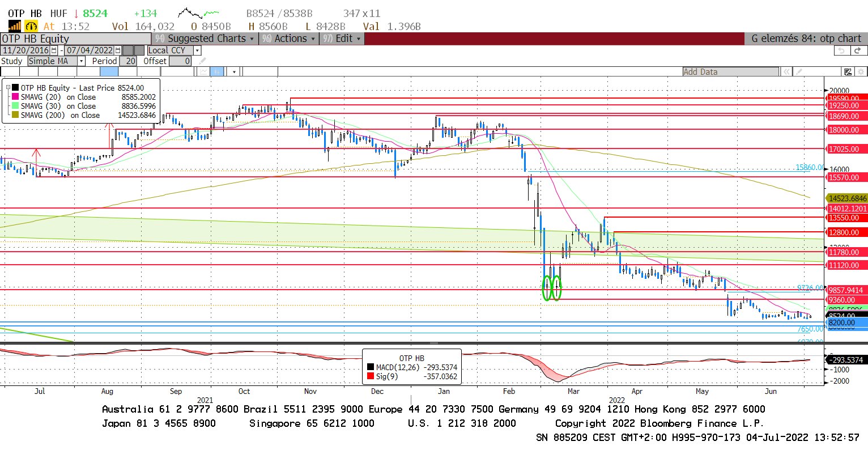This screenshot has height=454, width=868.
Task: Click the Vol 164,032 value
Action: point(143,26)
